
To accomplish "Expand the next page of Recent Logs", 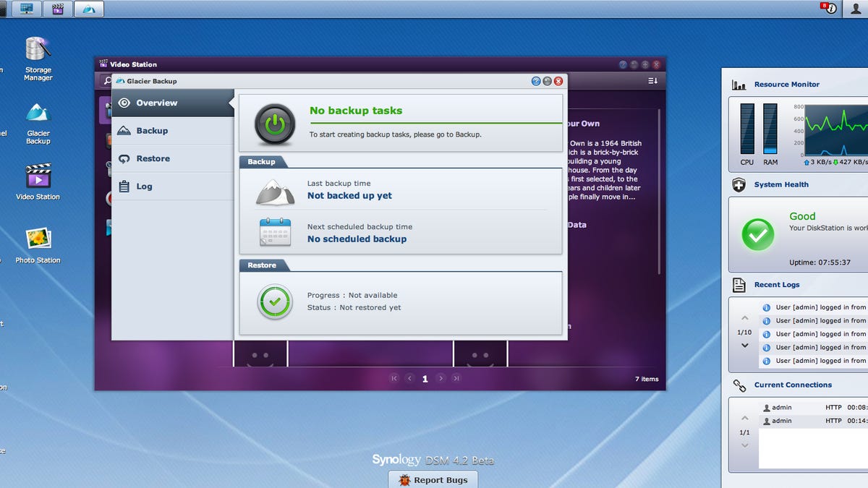I will pos(744,346).
